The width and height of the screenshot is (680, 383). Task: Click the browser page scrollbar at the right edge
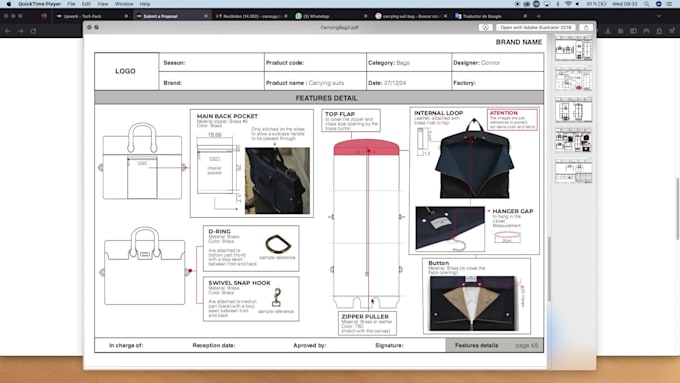coord(677,208)
